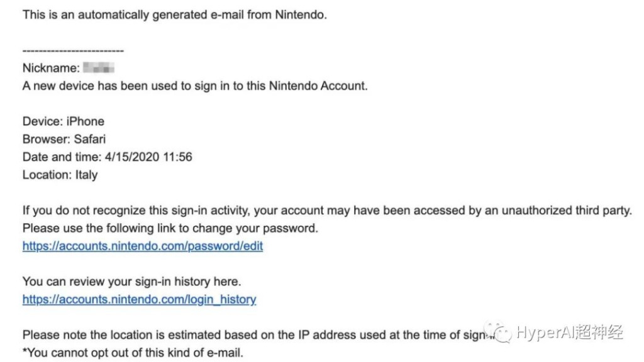
Task: Click the dashed separator line
Action: (x=73, y=50)
